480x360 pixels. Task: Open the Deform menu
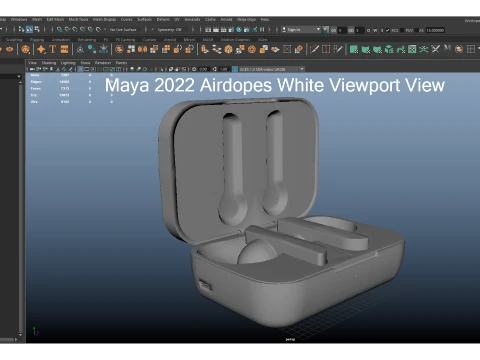click(163, 20)
